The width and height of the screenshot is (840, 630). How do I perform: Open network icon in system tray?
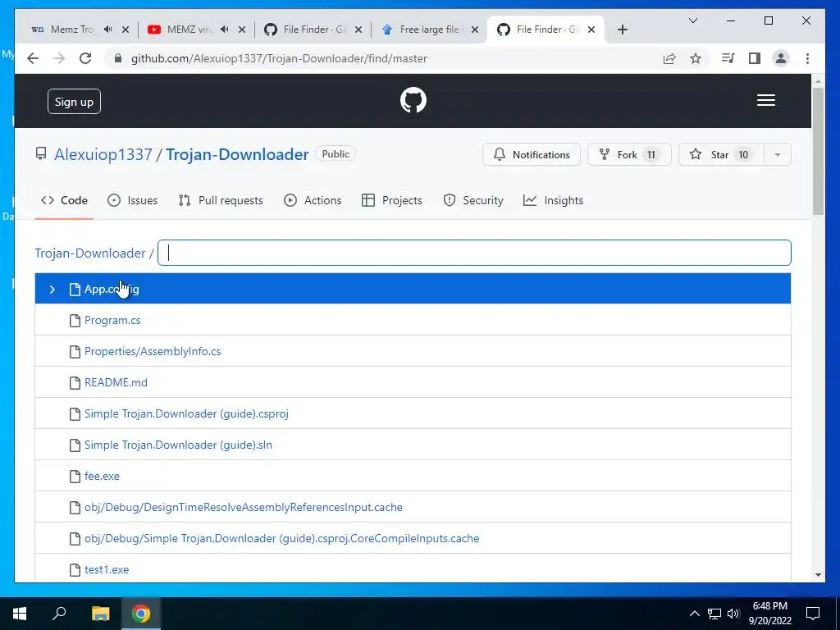pyautogui.click(x=714, y=614)
